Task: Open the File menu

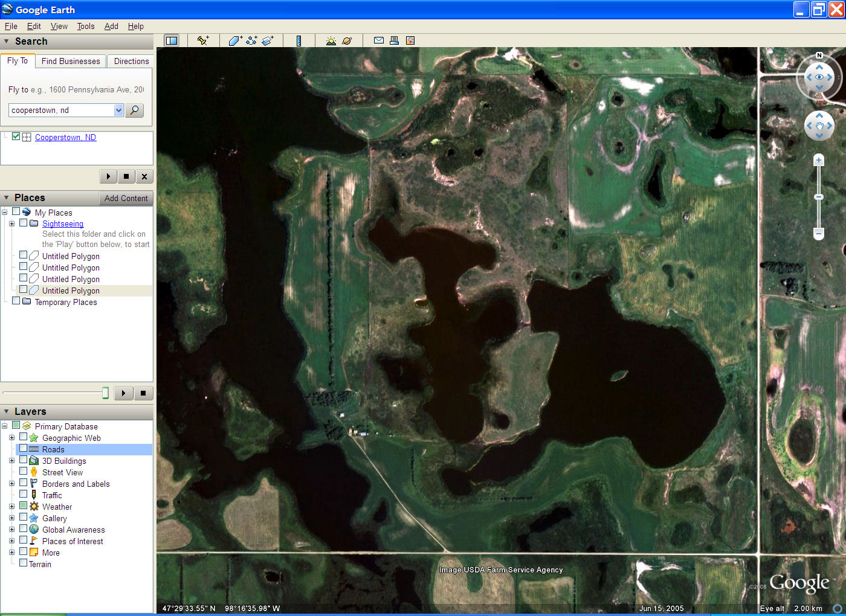Action: click(x=11, y=26)
